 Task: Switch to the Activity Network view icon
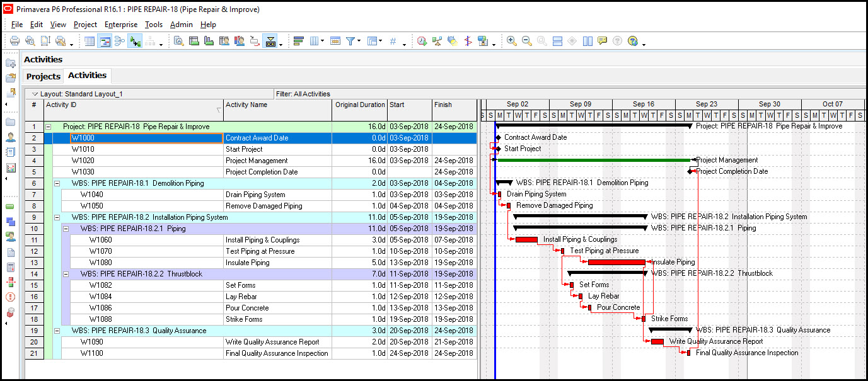120,41
